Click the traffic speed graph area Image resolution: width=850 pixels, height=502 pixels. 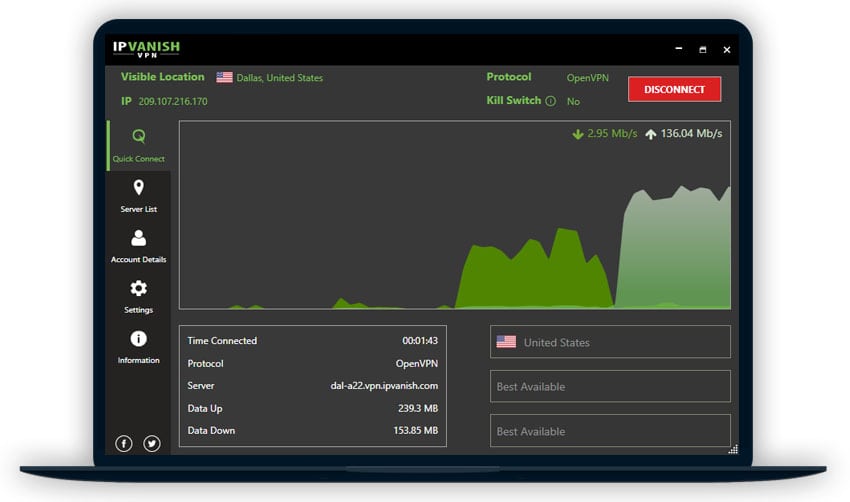455,215
